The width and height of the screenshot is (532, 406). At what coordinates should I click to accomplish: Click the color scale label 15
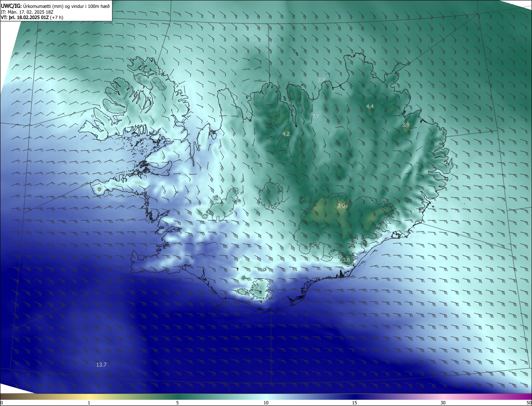(355, 403)
